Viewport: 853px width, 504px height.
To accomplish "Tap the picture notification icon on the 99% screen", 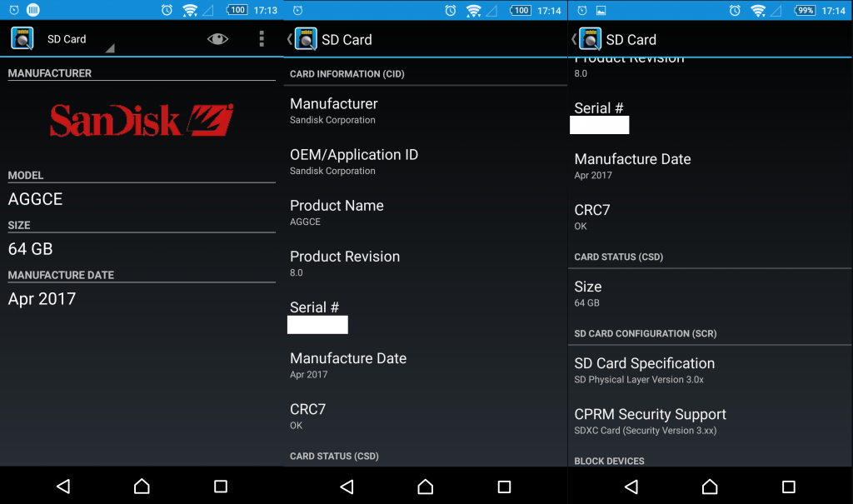I will tap(601, 10).
